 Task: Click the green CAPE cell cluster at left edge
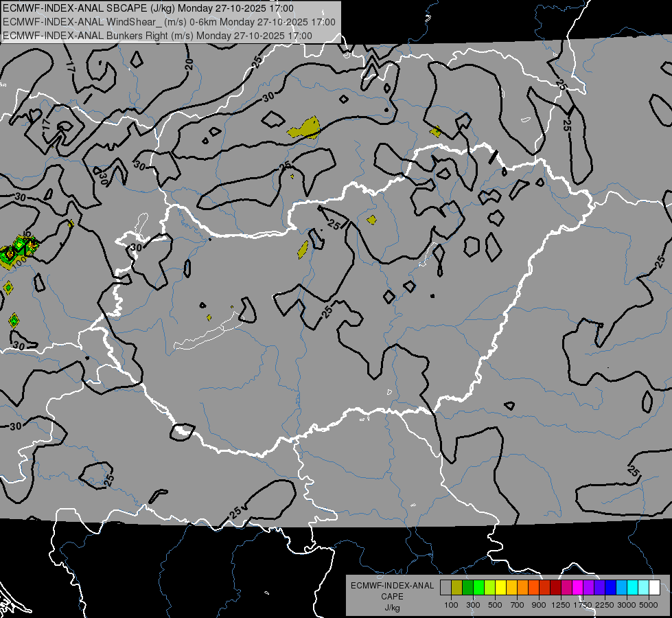18,251
